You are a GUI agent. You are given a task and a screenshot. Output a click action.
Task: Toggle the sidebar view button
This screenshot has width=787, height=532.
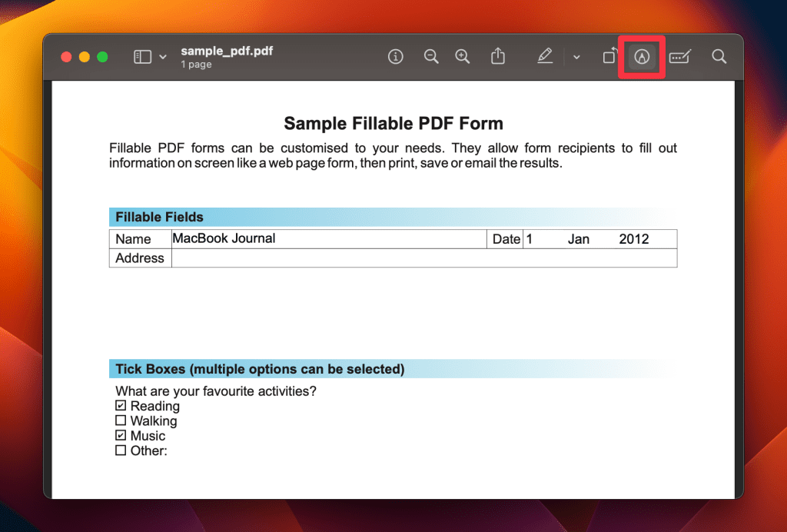pyautogui.click(x=142, y=57)
